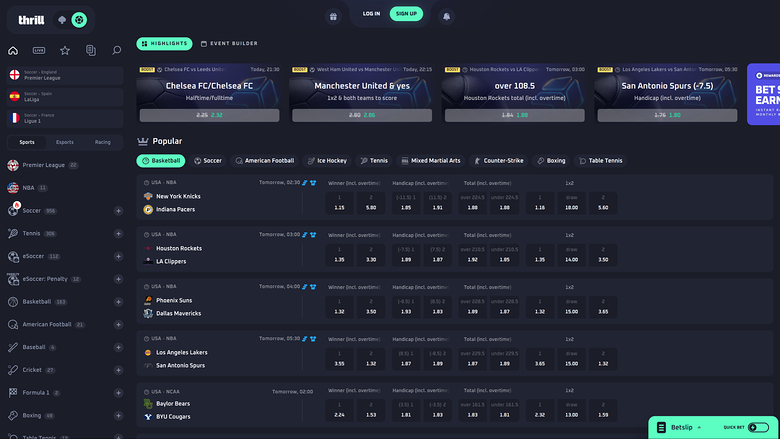Filter popular by American Football
This screenshot has height=439, width=780.
(265, 161)
